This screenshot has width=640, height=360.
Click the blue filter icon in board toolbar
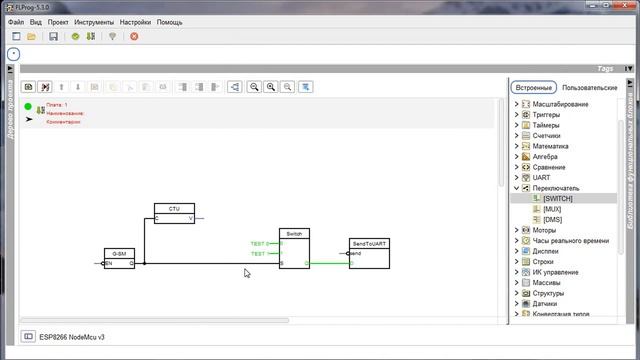click(306, 87)
